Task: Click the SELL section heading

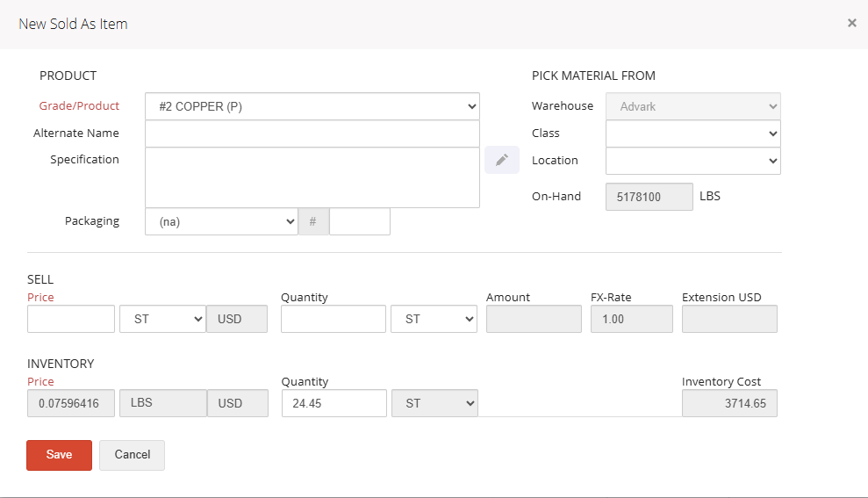Action: point(40,279)
